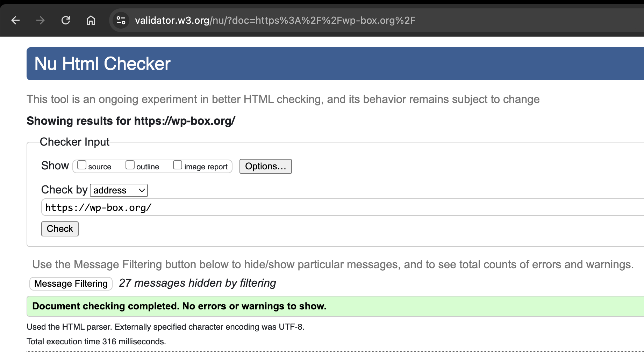Open Message Filtering panel
Viewport: 644px width, 352px height.
click(71, 284)
